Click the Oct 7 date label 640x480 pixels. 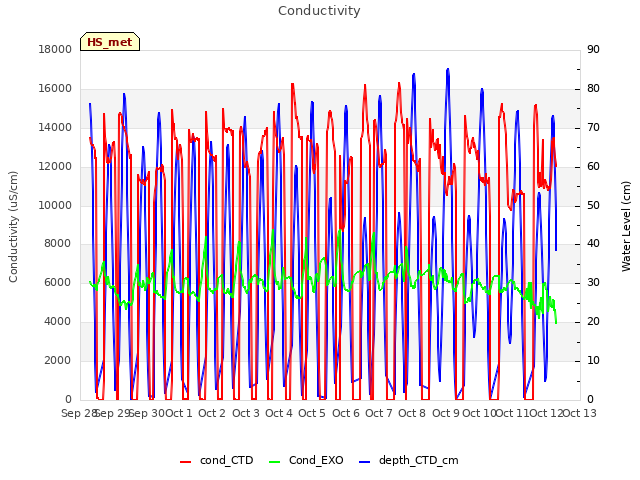[379, 413]
